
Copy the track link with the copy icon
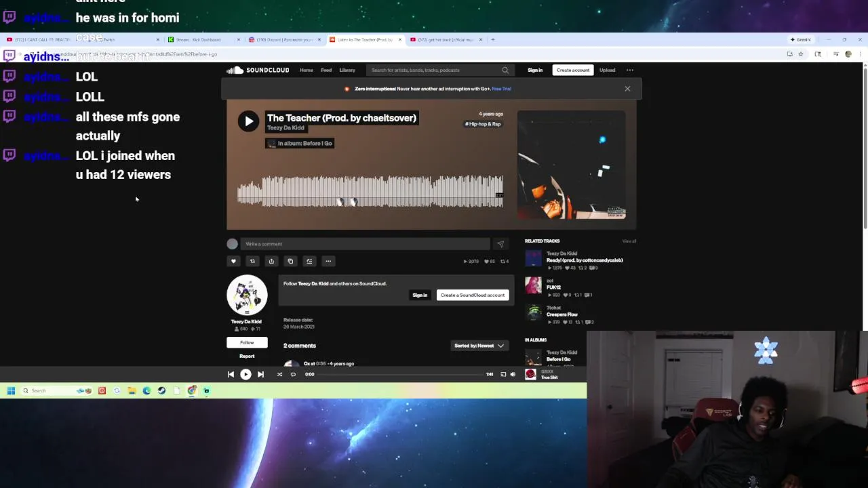(290, 261)
